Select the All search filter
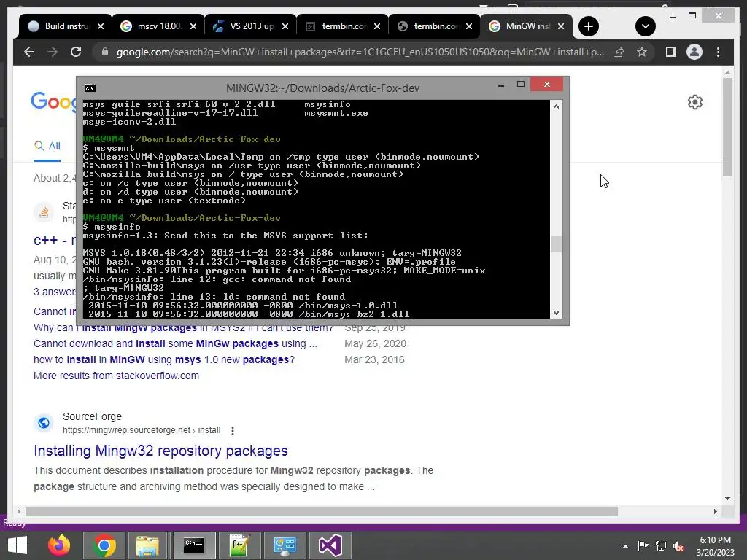747x560 pixels. pyautogui.click(x=47, y=146)
